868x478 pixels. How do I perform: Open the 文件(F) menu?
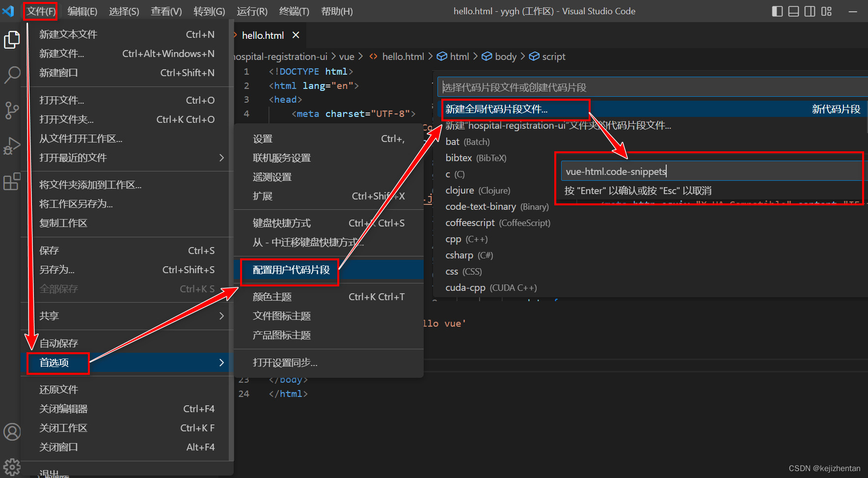pos(41,11)
